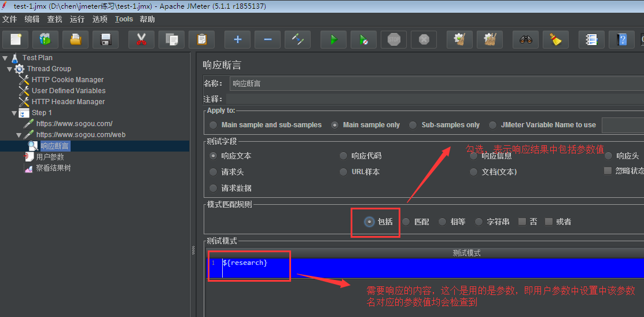Select 响应文本 test field
The height and width of the screenshot is (317, 644).
click(230, 156)
